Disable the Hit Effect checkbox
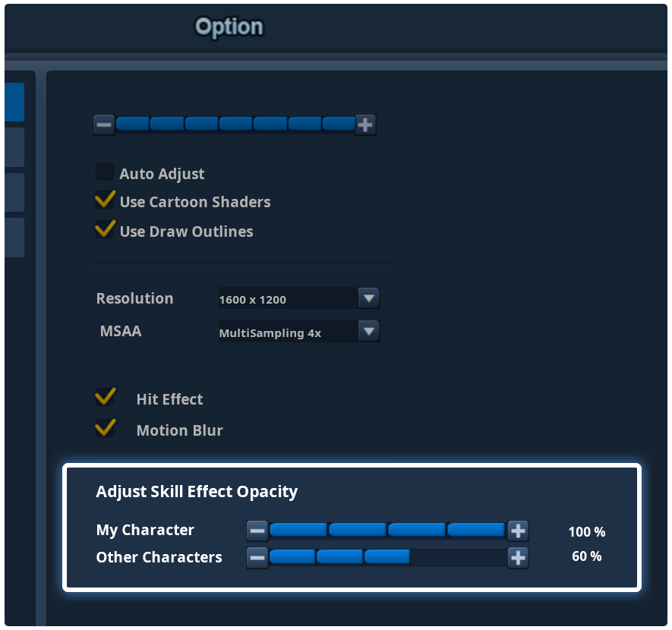The image size is (672, 630). pyautogui.click(x=105, y=397)
